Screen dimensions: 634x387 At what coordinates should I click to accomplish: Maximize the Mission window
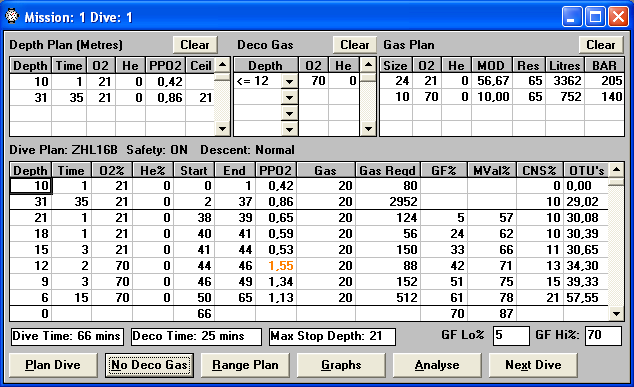point(595,17)
